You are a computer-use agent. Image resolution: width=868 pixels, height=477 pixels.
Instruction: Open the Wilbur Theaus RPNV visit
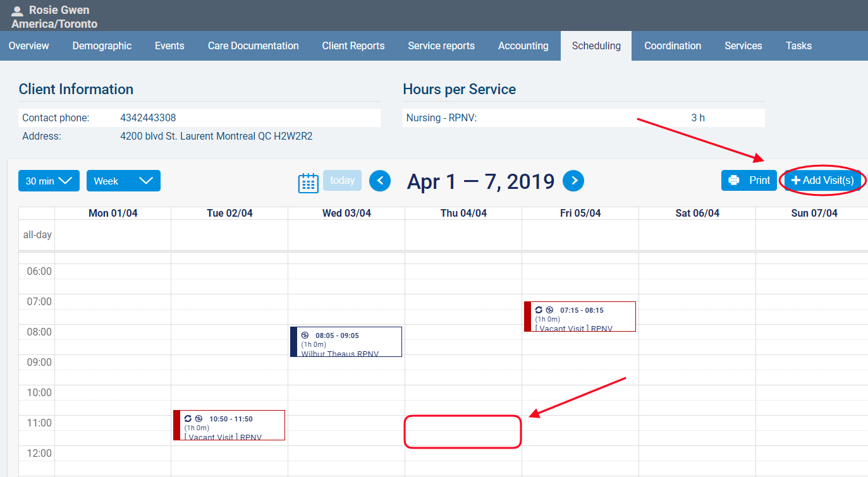(346, 345)
